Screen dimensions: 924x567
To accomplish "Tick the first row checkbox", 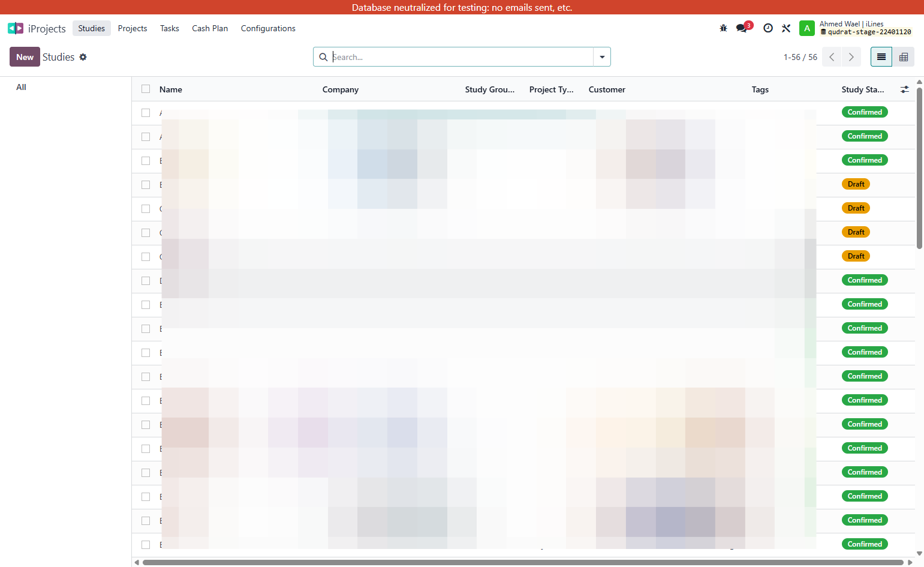I will point(146,113).
